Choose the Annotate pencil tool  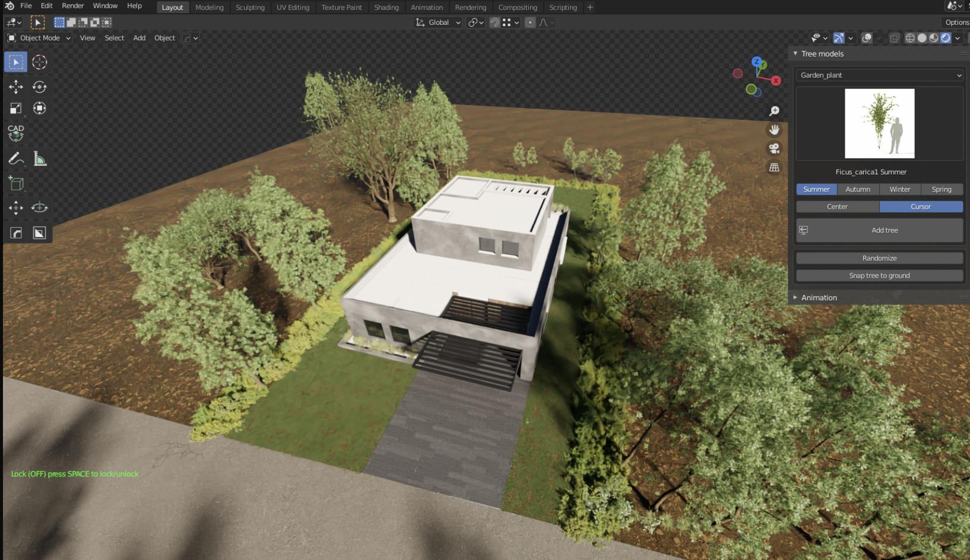16,159
